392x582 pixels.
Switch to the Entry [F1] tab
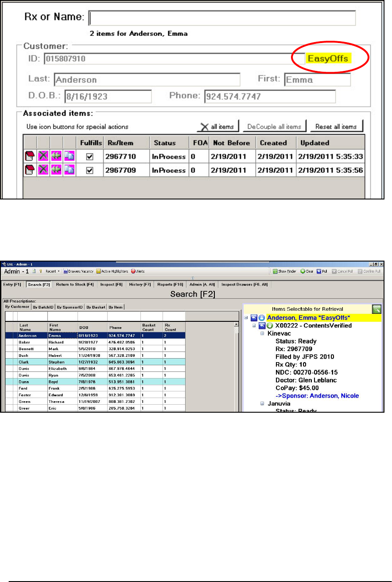12,284
